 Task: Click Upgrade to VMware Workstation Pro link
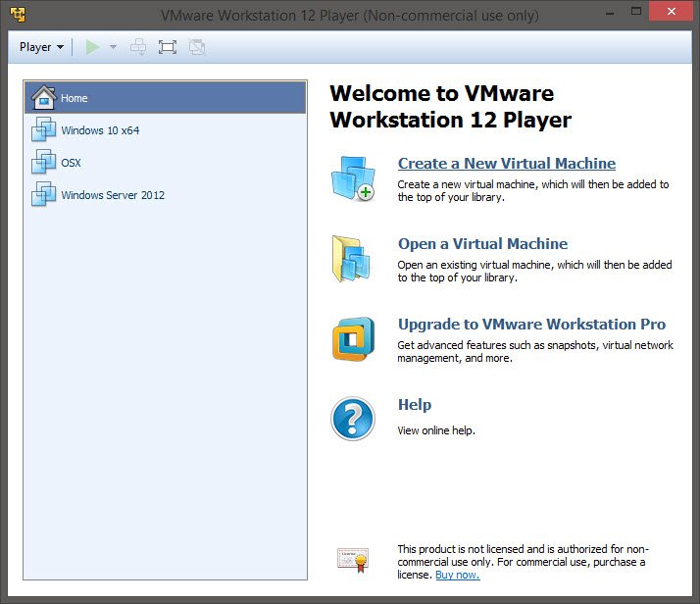531,325
